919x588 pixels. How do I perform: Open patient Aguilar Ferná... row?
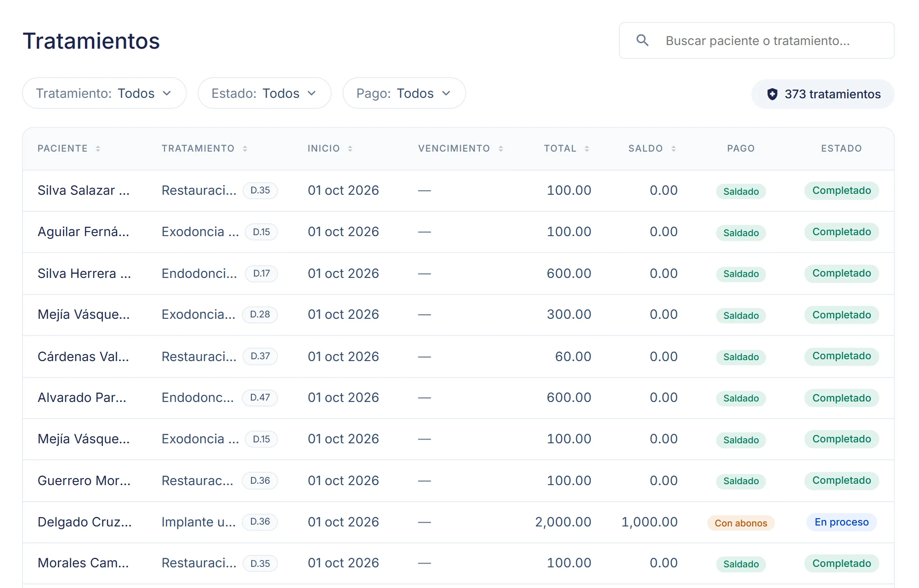[x=459, y=232]
